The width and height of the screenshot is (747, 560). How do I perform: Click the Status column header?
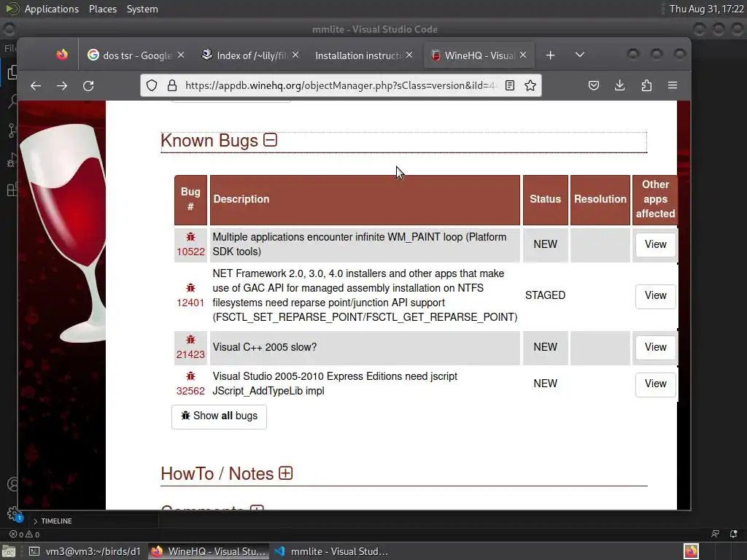(546, 200)
